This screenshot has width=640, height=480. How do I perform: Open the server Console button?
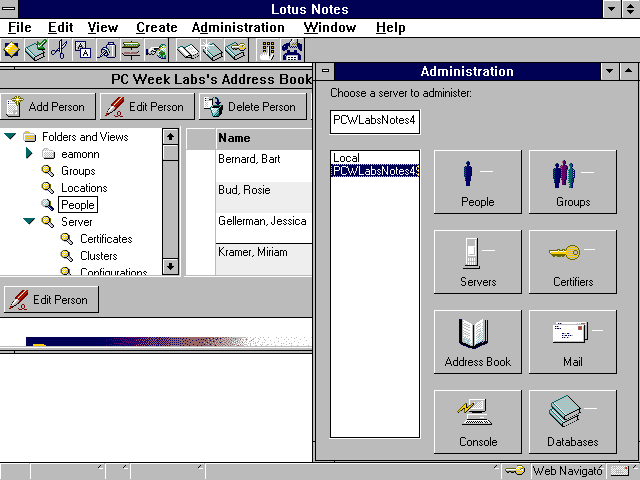coord(478,422)
